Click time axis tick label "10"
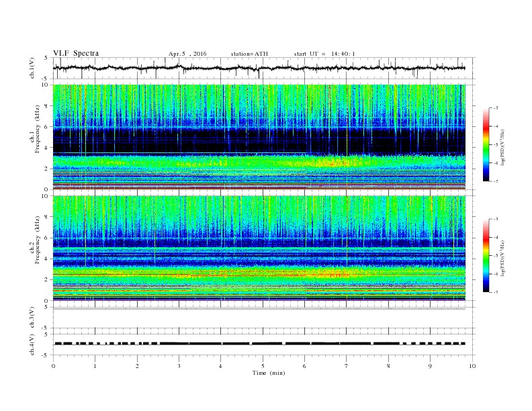The height and width of the screenshot is (411, 532). point(472,366)
